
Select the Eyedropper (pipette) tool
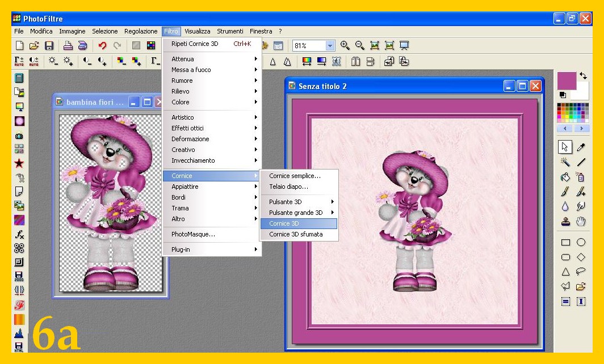(581, 147)
